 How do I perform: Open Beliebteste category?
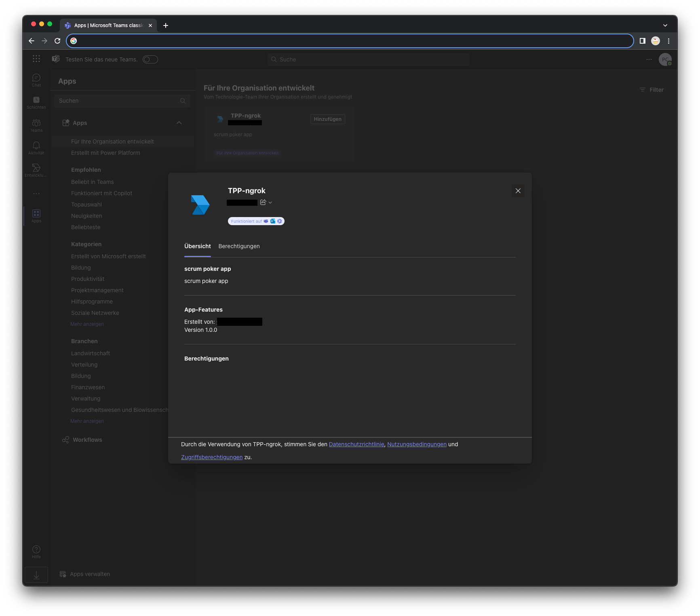click(x=86, y=227)
